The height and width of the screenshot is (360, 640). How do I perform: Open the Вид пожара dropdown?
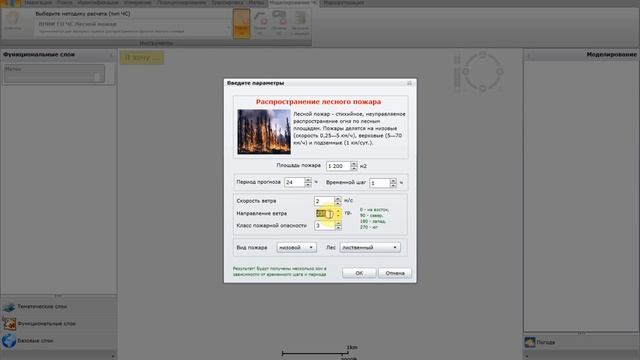[297, 247]
